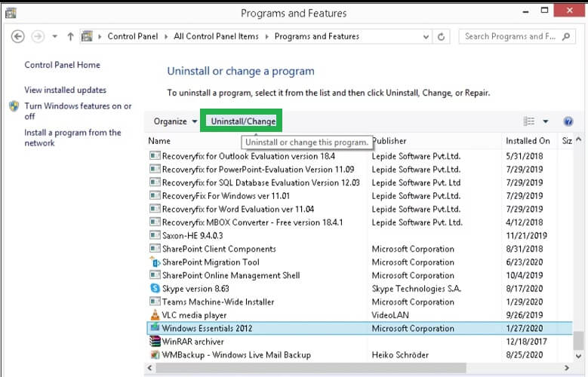Maximize the Programs and Features window

click(544, 11)
